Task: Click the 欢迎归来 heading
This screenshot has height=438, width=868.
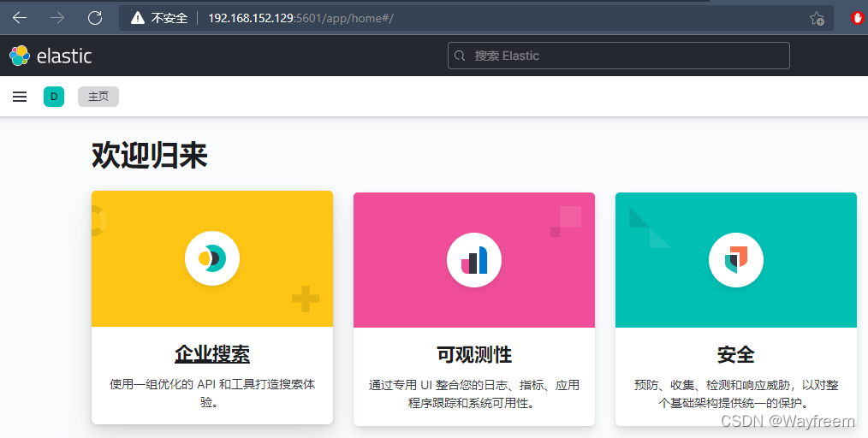Action: click(x=150, y=155)
